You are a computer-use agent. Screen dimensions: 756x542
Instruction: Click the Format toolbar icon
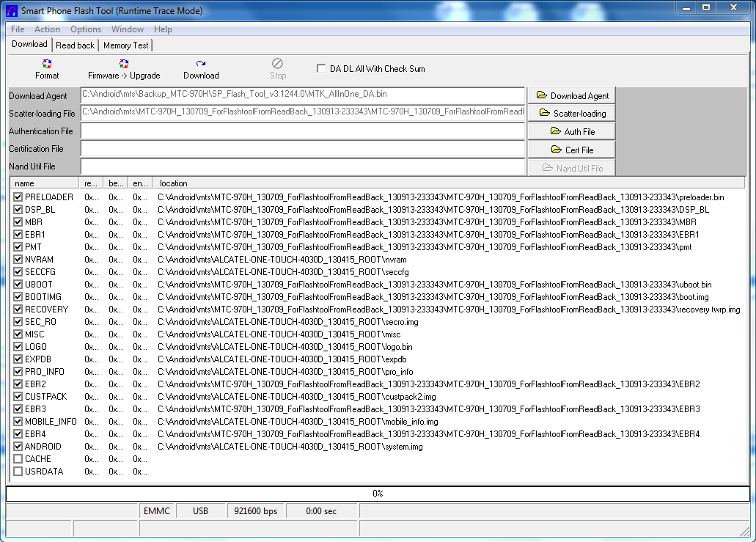point(47,65)
